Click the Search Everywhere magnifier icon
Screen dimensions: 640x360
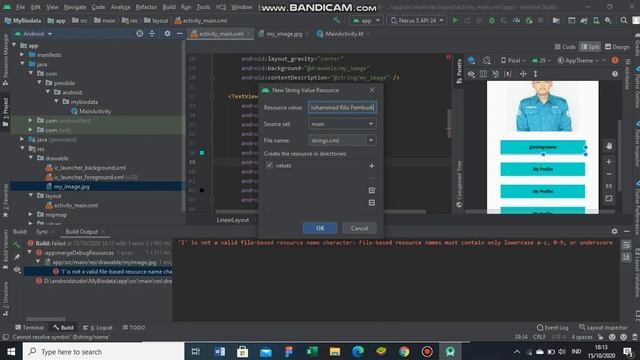(624, 20)
